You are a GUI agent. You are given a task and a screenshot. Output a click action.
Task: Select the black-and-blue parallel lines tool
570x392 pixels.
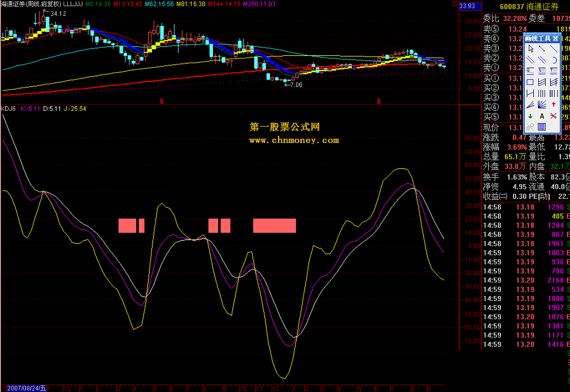530,60
